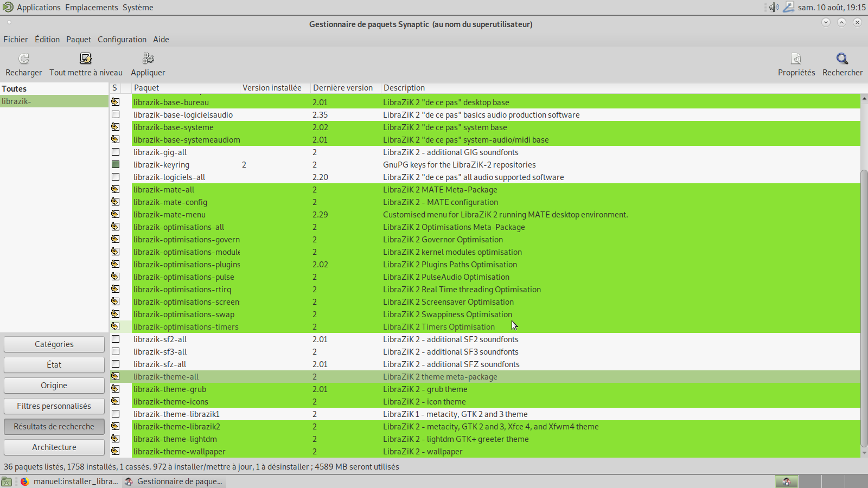Select the librazik-optimisations-timers package row
Screen dimensions: 868x488
click(x=485, y=326)
